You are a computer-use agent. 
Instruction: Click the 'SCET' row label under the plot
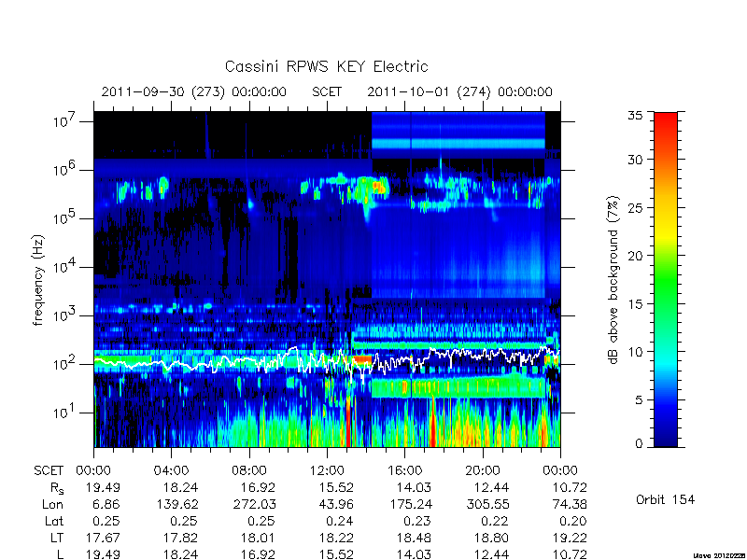coord(49,470)
